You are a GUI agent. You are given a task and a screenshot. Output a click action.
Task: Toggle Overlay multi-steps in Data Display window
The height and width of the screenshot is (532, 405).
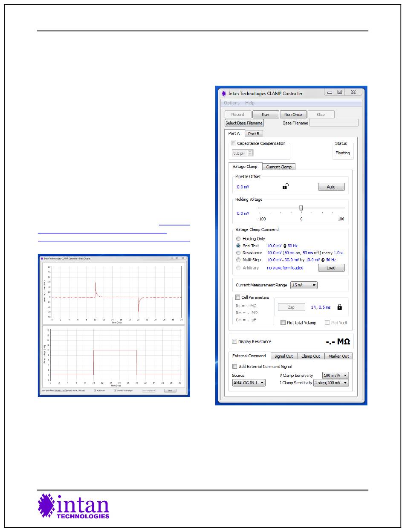(115, 390)
